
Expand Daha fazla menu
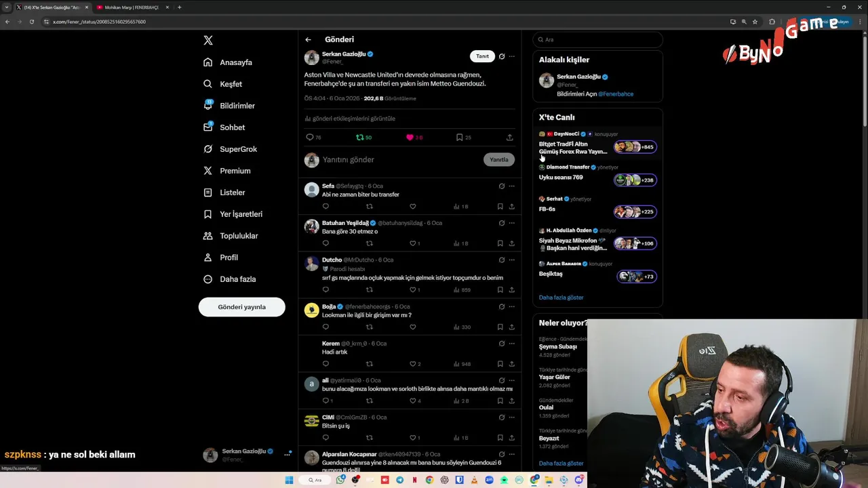pos(230,279)
